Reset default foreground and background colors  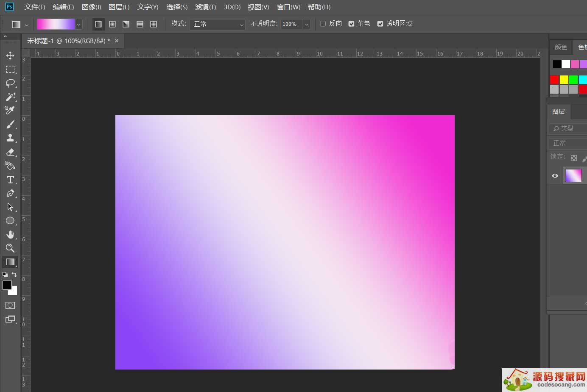[5, 275]
